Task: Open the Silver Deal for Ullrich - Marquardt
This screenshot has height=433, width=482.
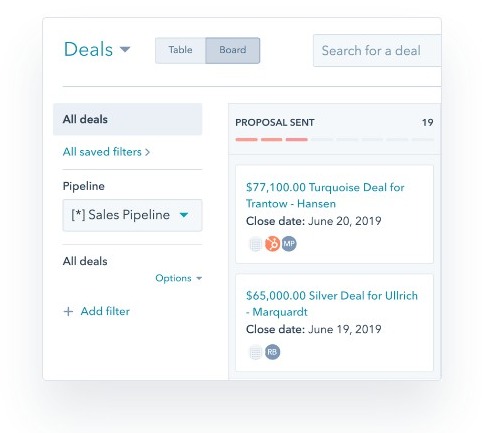Action: pos(332,304)
